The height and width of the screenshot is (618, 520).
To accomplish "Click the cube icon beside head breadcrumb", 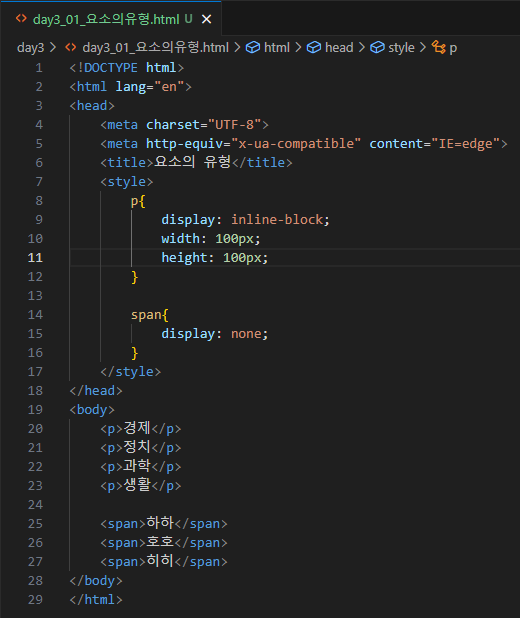I will [314, 48].
